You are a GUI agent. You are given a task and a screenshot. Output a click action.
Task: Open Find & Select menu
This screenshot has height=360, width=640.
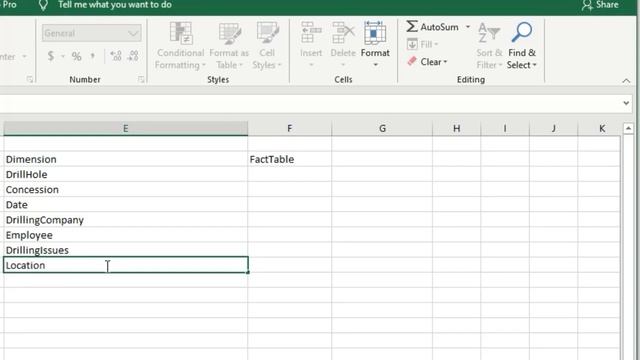point(522,46)
